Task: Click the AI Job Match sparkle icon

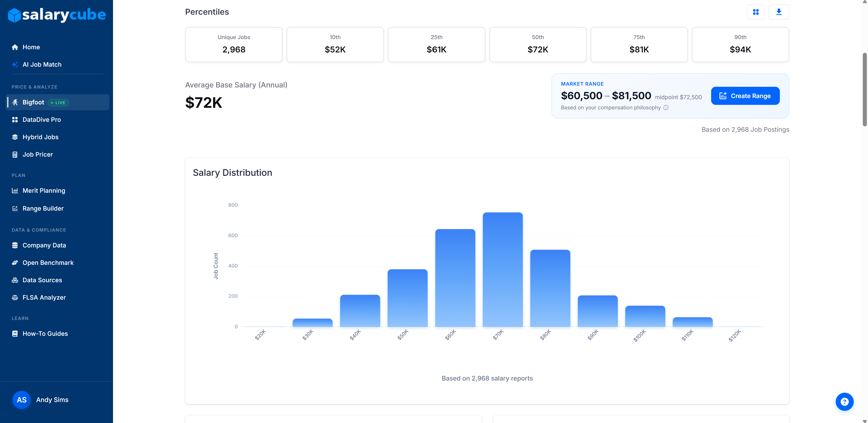Action: (x=15, y=64)
